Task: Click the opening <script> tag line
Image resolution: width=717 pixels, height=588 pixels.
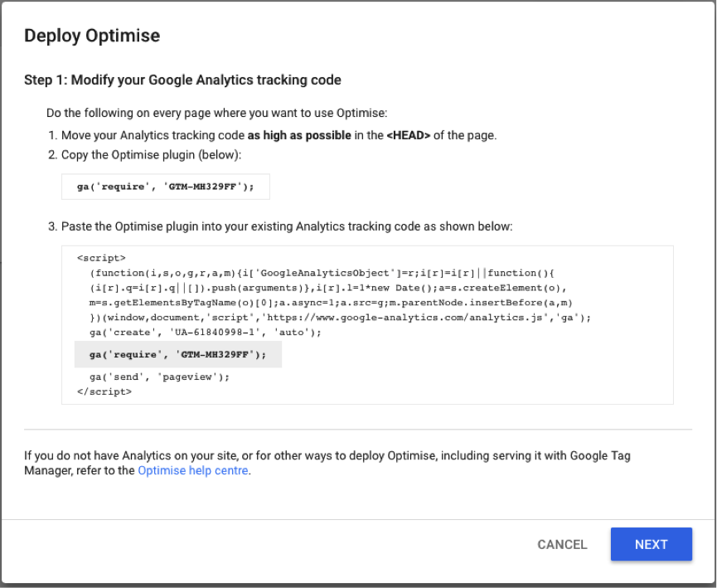Action: click(101, 258)
